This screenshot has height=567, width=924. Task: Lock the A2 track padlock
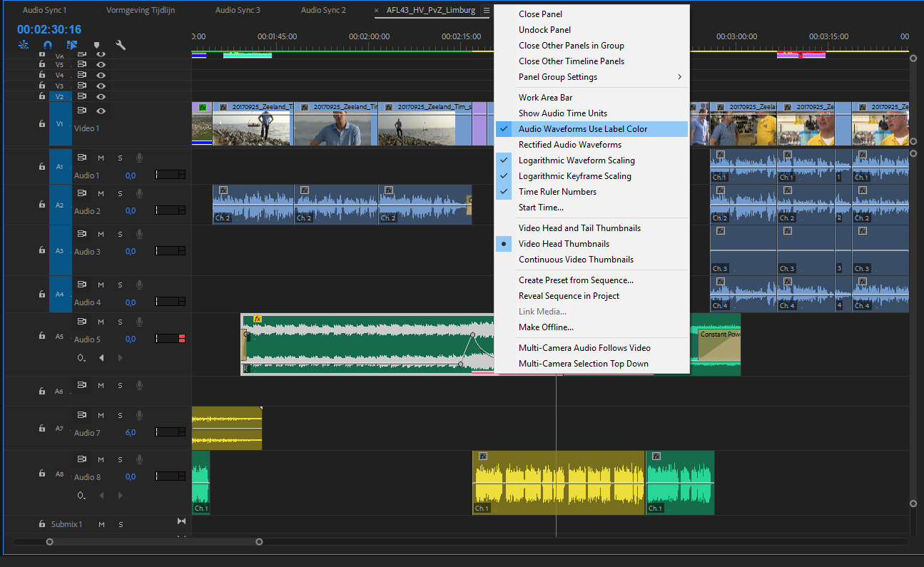[x=41, y=205]
